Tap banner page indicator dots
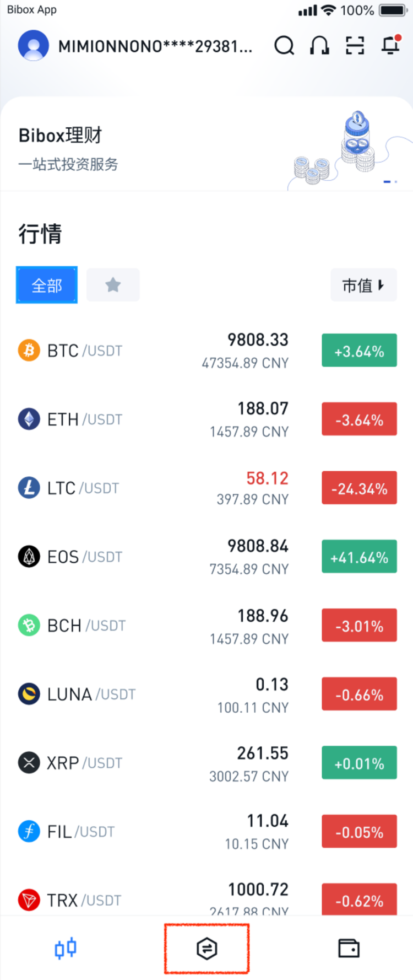The height and width of the screenshot is (980, 413). click(x=390, y=181)
